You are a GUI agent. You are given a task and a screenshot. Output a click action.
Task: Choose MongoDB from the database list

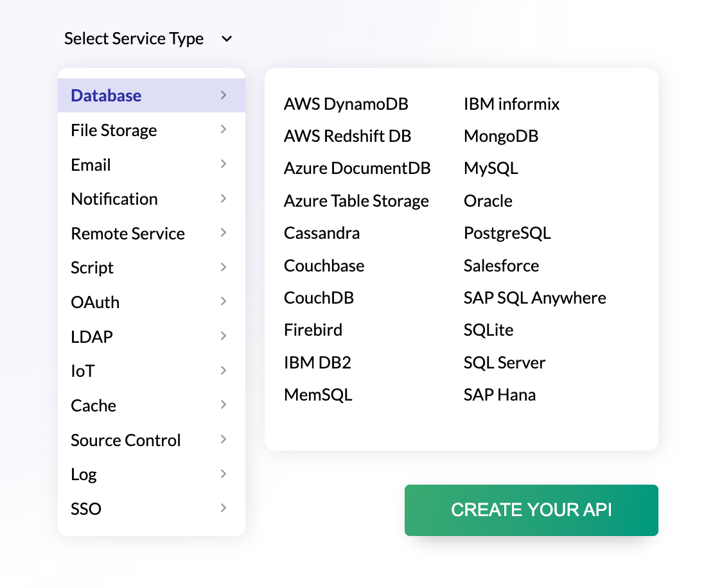[x=501, y=136]
